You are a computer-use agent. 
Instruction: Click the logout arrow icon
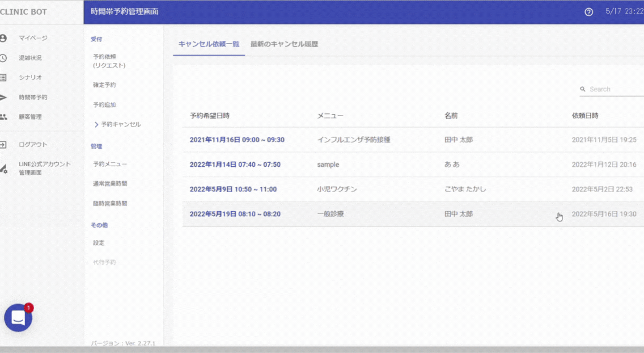pos(4,144)
